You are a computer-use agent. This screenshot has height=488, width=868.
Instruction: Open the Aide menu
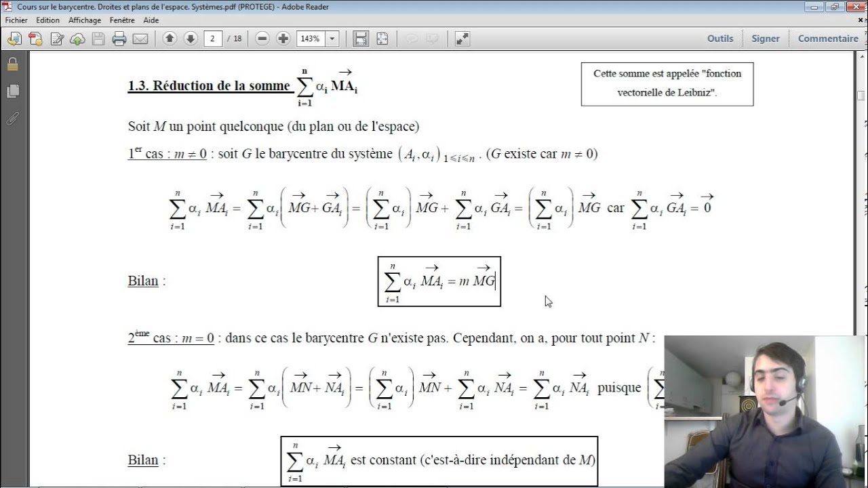click(x=151, y=20)
